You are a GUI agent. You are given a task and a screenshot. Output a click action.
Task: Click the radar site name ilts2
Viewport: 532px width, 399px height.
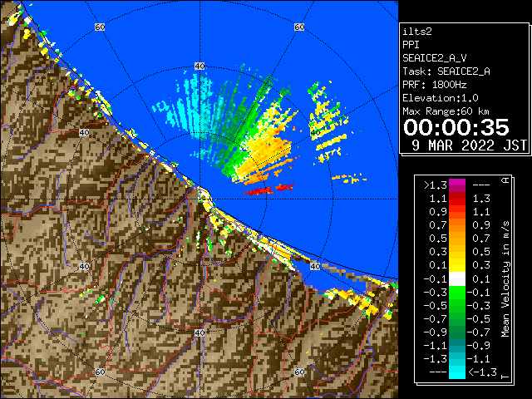[417, 32]
